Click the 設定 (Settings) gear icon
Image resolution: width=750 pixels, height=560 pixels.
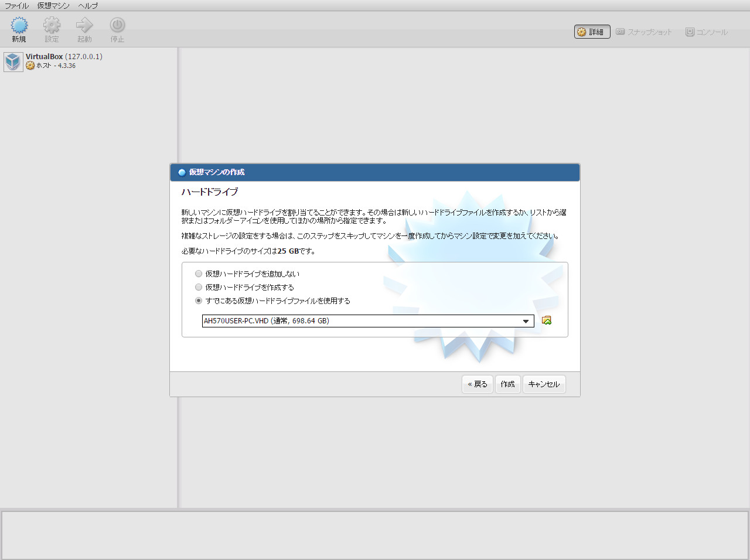click(52, 27)
